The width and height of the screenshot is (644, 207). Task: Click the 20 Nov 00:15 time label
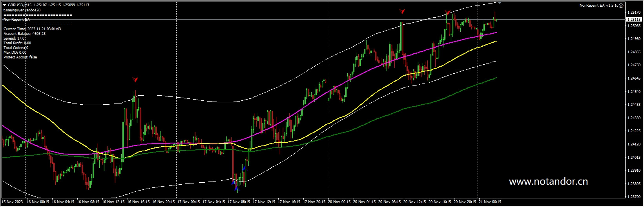click(339, 202)
